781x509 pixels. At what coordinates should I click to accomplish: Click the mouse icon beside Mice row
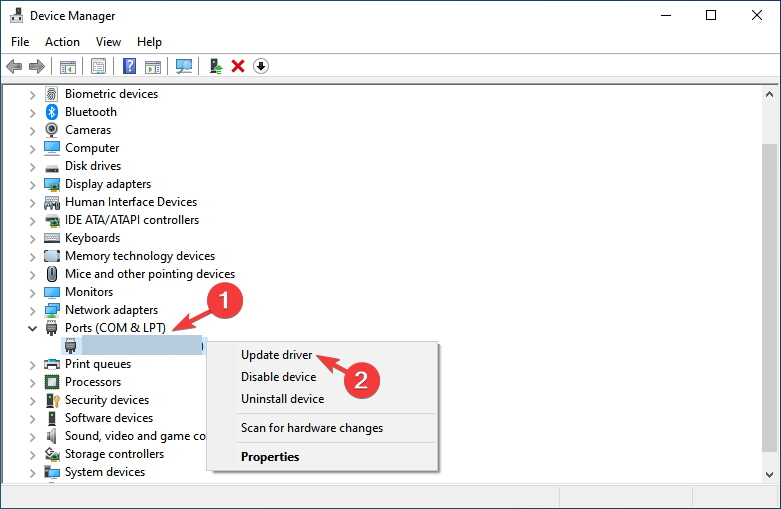[x=52, y=274]
